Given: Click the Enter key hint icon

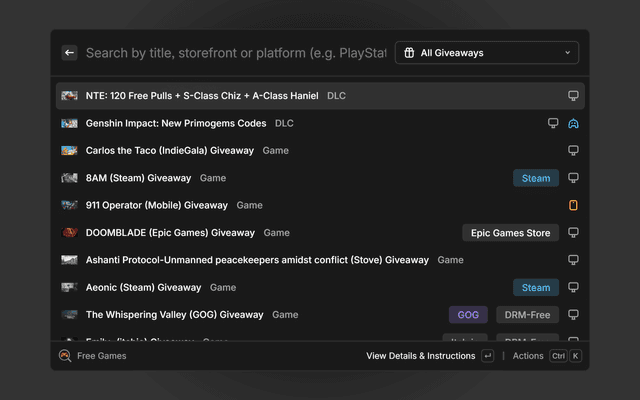Looking at the screenshot, I should pyautogui.click(x=487, y=356).
